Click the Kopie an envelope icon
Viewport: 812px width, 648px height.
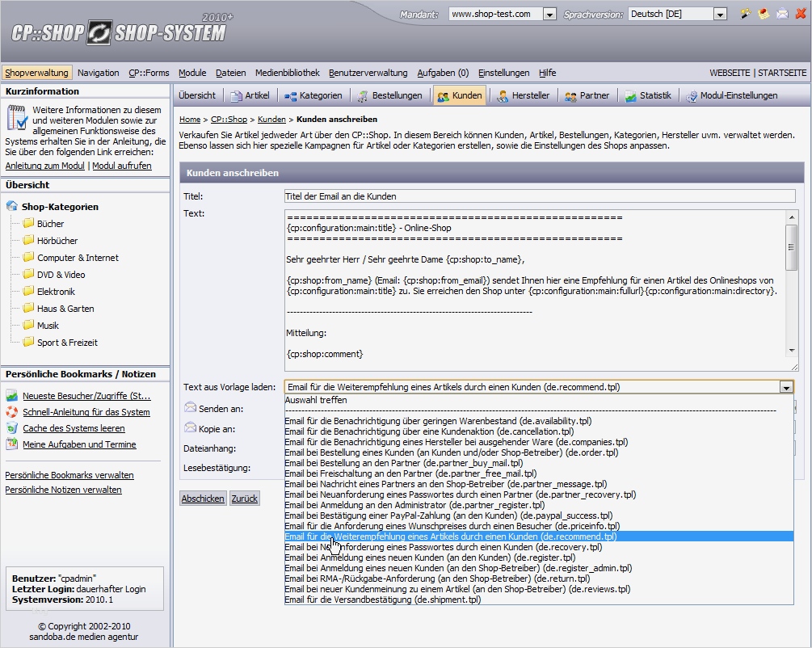pyautogui.click(x=190, y=428)
